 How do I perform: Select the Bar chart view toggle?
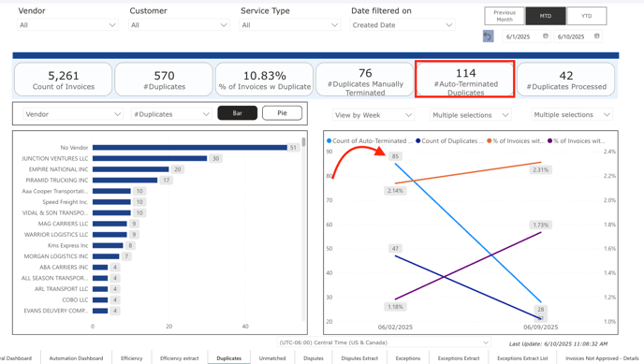[x=238, y=113]
